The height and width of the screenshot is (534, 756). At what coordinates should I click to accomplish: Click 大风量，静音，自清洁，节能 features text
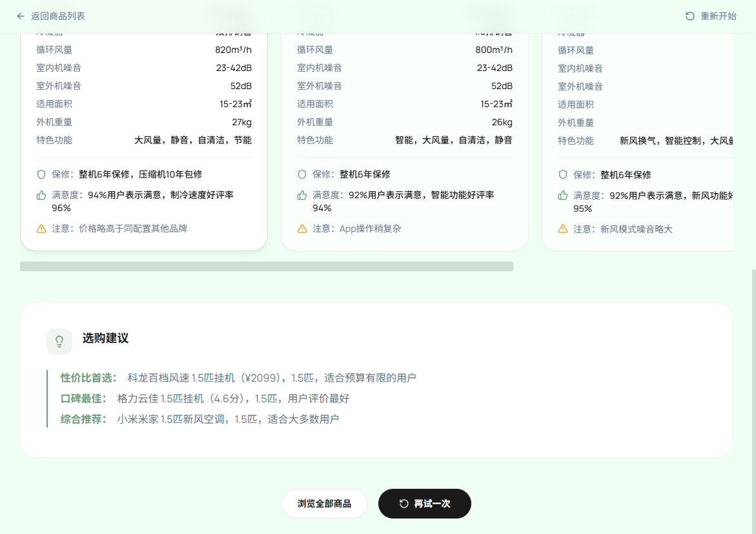pos(193,140)
